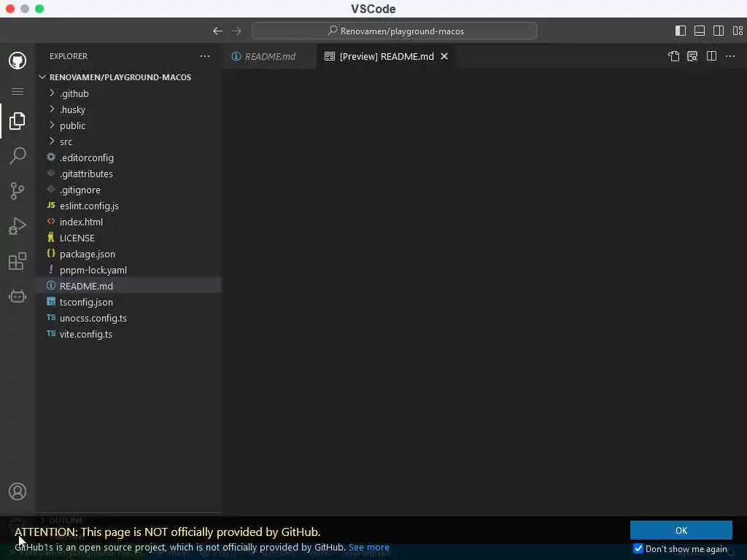Open the LICENSE file
Image resolution: width=747 pixels, height=560 pixels.
[x=128, y=238]
